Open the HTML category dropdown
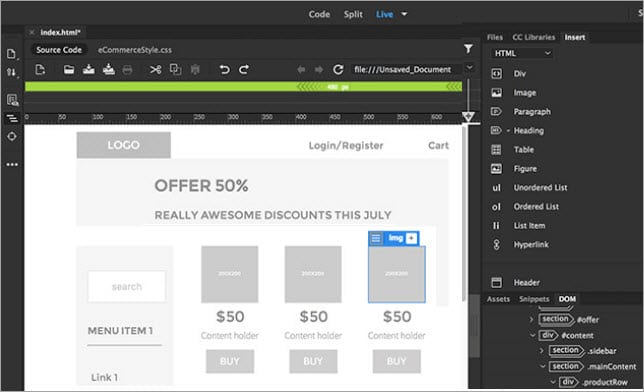Screen dimensions: 644x392 click(522, 53)
